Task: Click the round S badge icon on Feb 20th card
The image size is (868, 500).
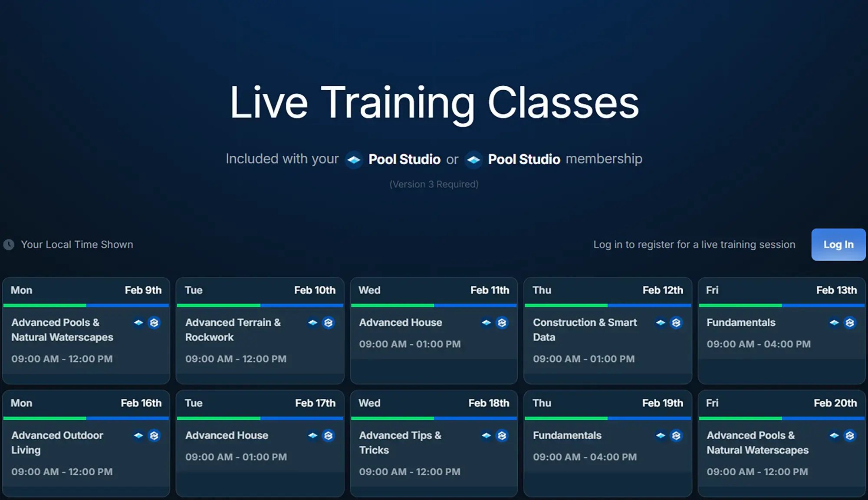Action: point(849,435)
